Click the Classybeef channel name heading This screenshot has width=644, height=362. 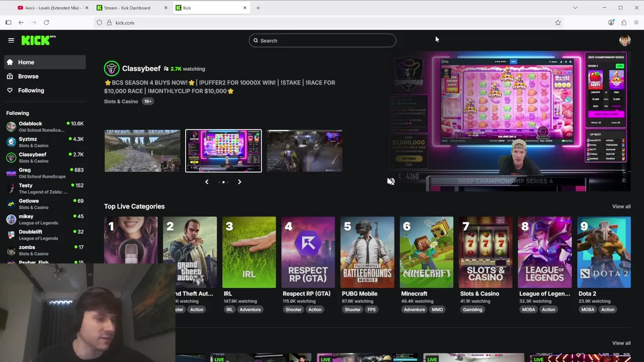point(141,68)
